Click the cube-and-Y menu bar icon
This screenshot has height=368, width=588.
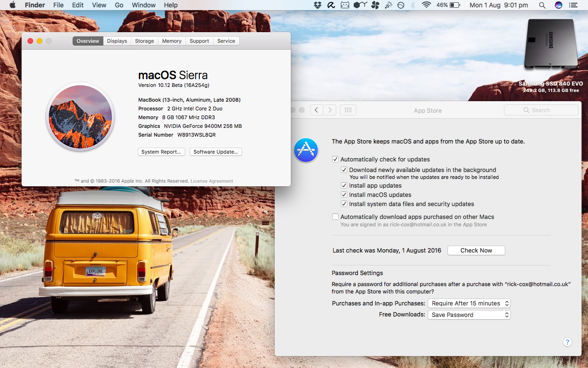[360, 5]
